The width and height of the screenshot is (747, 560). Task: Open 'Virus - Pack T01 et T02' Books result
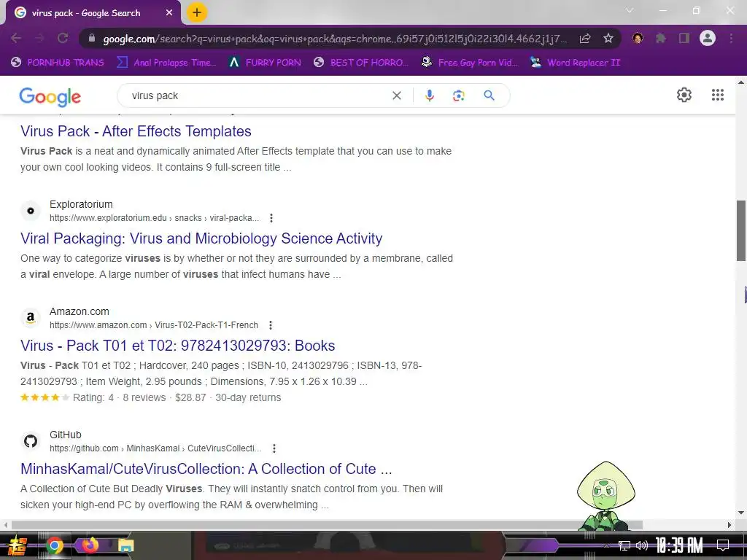tap(178, 345)
